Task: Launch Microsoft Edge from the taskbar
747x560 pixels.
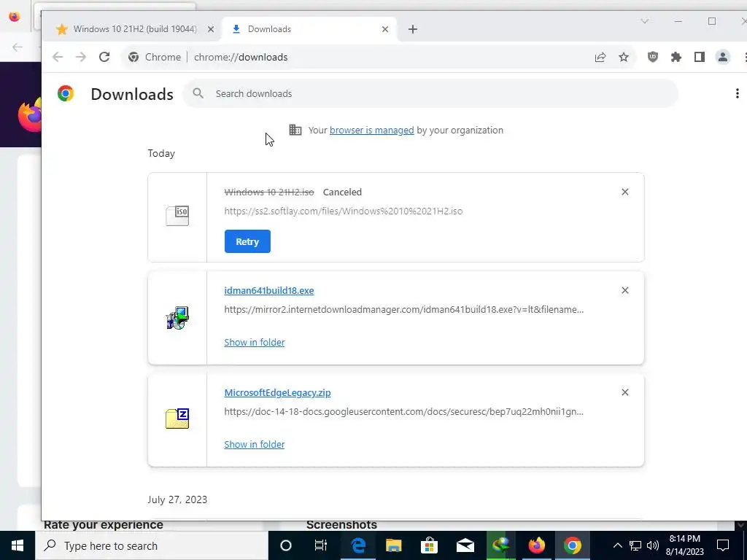Action: (357, 545)
